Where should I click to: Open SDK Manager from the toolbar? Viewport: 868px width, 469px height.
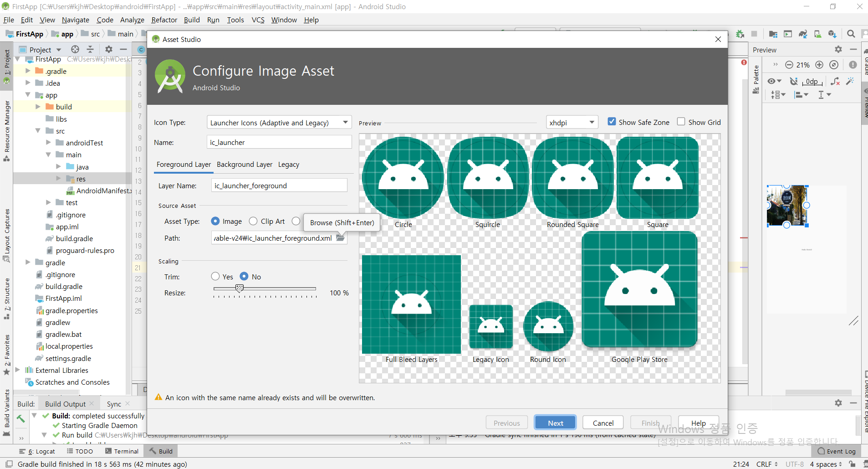[832, 34]
